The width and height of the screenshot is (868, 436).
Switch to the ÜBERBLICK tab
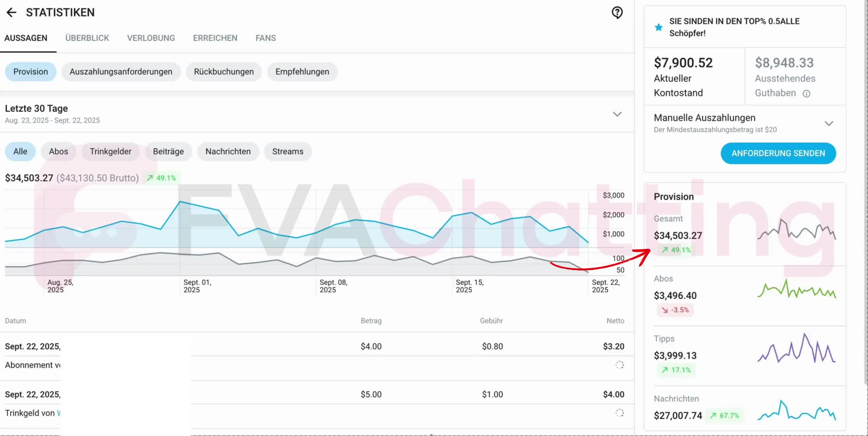coord(87,38)
